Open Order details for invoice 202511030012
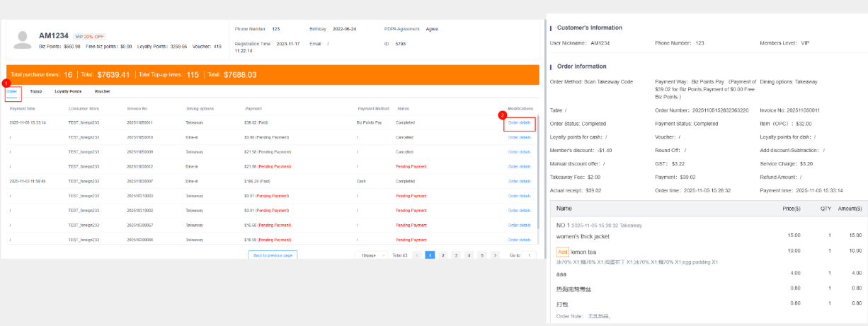 coord(519,166)
